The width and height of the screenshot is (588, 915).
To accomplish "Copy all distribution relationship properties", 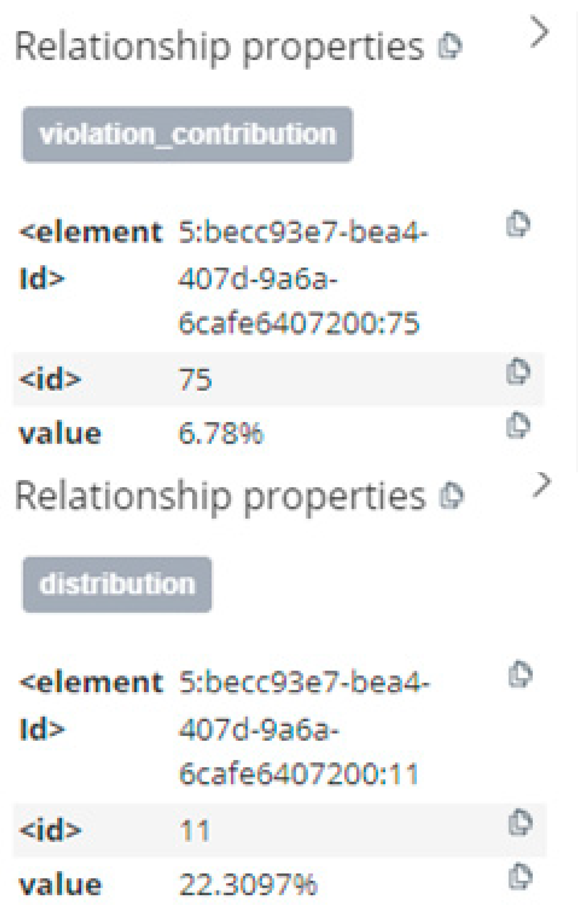I will click(452, 495).
